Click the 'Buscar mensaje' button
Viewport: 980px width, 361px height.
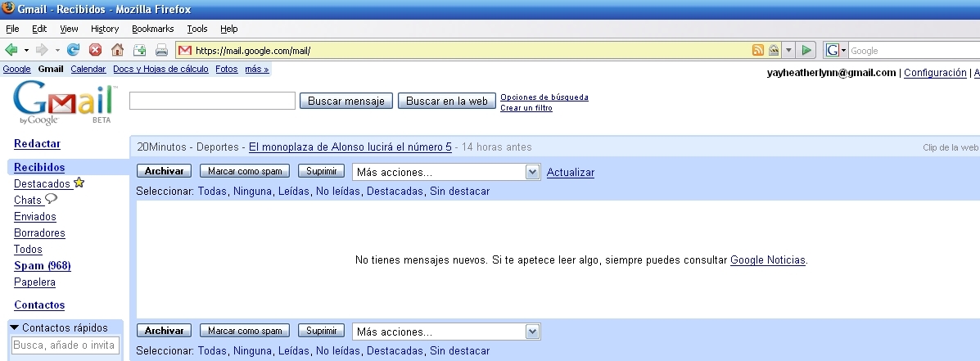pyautogui.click(x=346, y=102)
